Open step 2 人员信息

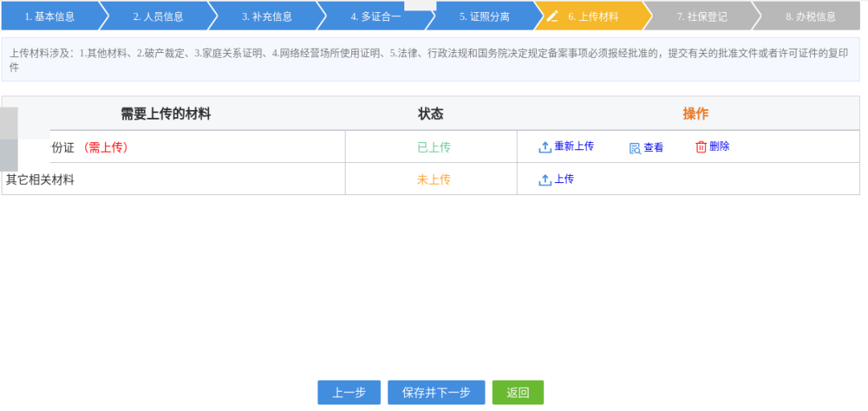point(158,17)
